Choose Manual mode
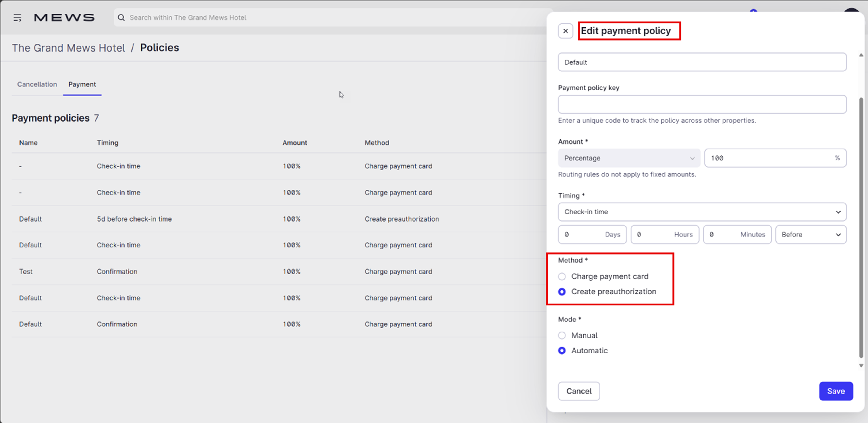The image size is (868, 423). click(x=562, y=335)
